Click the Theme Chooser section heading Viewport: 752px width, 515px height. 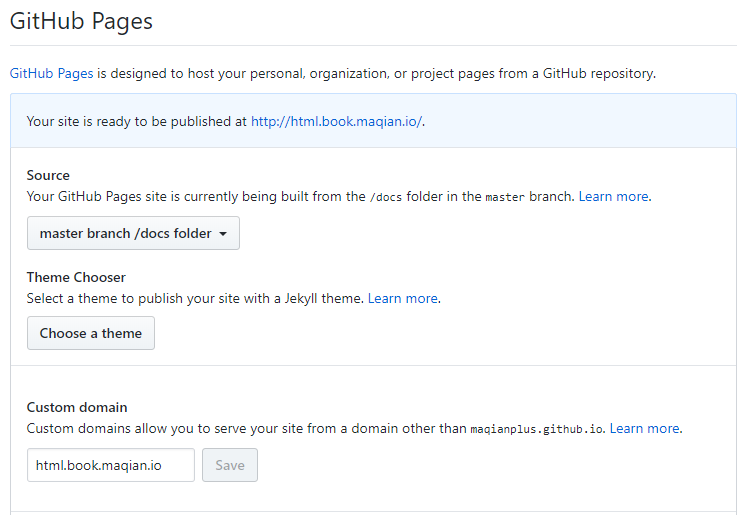click(x=76, y=277)
